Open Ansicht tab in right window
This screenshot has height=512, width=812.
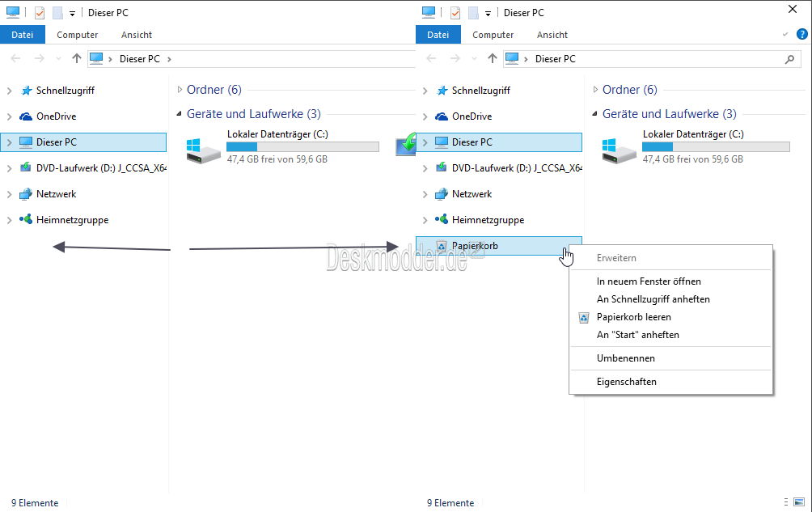coord(552,35)
